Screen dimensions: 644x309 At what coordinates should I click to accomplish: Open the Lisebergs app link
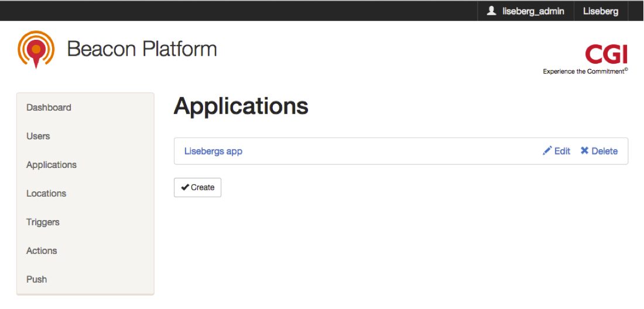(213, 151)
